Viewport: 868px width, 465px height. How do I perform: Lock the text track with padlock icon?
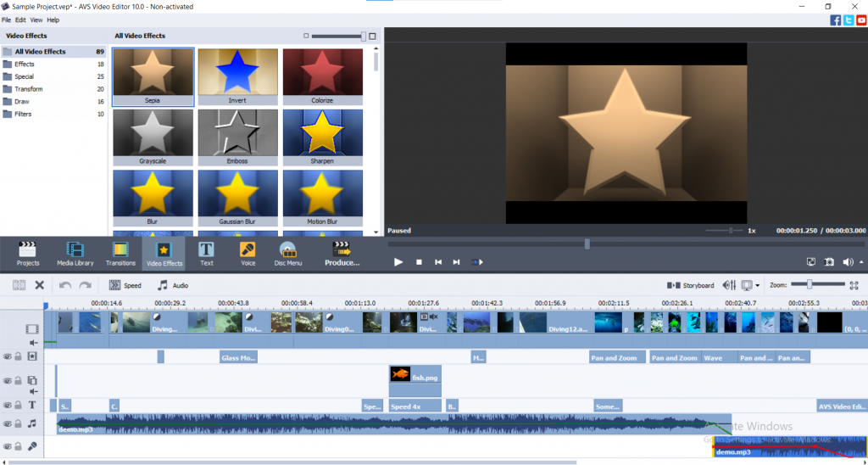coord(18,406)
